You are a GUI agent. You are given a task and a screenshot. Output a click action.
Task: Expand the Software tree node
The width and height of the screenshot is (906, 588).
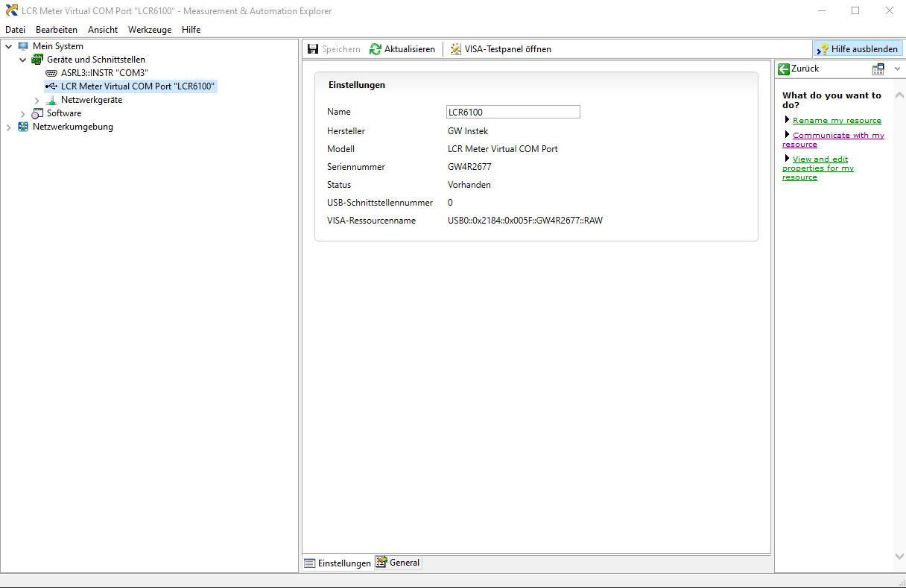pos(22,113)
